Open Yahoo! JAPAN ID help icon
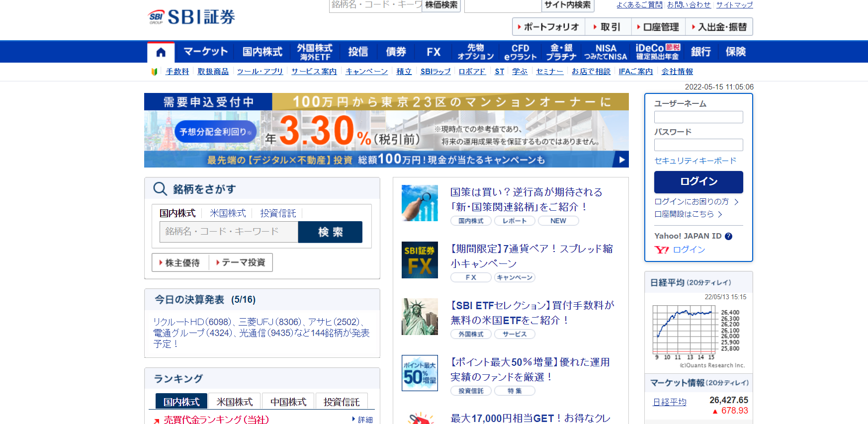The width and height of the screenshot is (868, 424). (x=728, y=236)
